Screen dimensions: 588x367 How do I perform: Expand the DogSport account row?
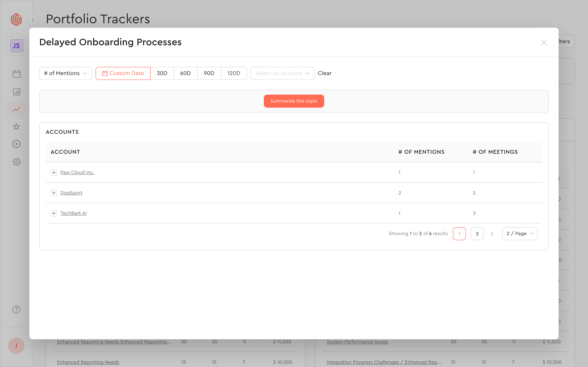(54, 193)
